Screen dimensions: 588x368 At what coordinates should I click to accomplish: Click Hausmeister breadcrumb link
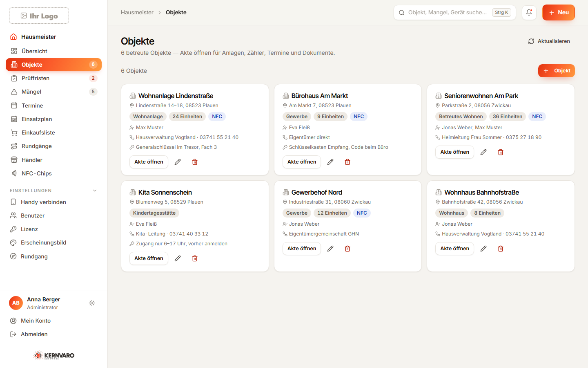(137, 12)
